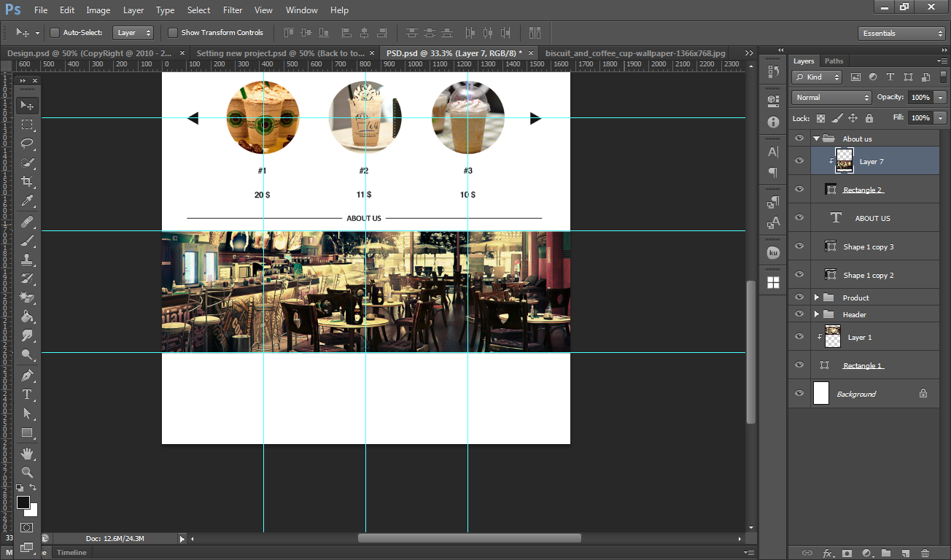Image resolution: width=951 pixels, height=560 pixels.
Task: Open the Filter menu
Action: (x=233, y=10)
